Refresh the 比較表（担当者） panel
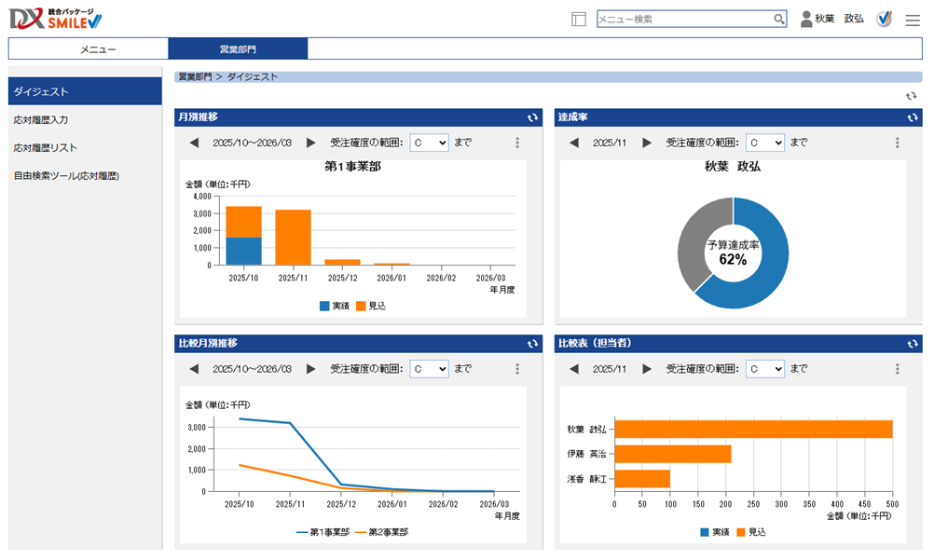Viewport: 934px width, 560px height. [913, 344]
